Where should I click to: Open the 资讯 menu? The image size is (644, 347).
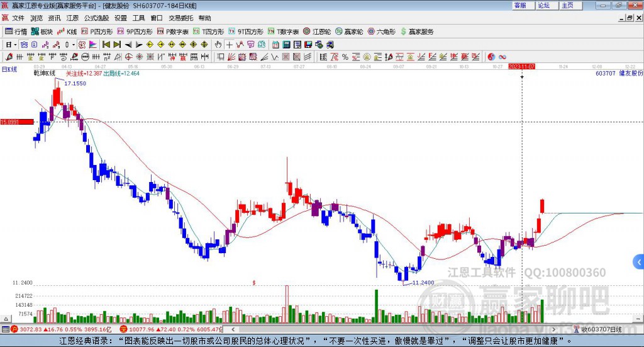click(54, 18)
